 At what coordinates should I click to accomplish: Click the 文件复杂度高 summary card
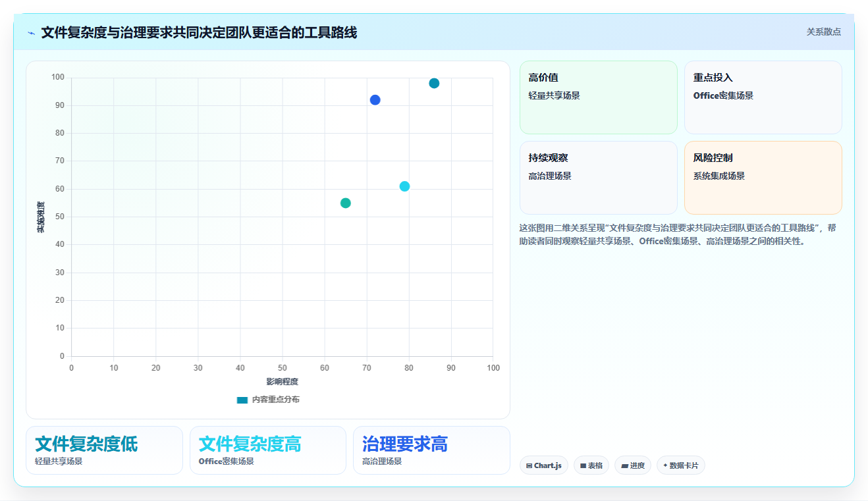pyautogui.click(x=268, y=450)
